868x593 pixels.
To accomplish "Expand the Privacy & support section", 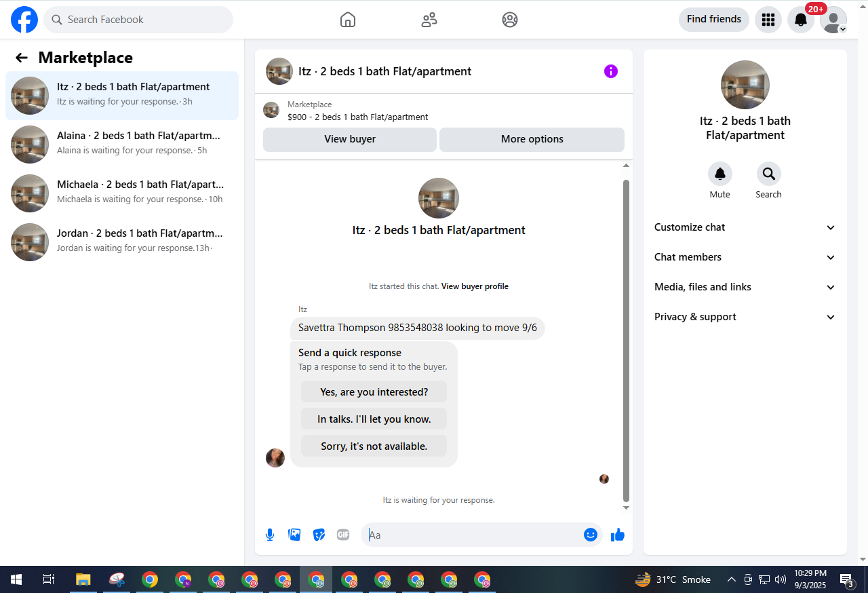I will pyautogui.click(x=745, y=317).
